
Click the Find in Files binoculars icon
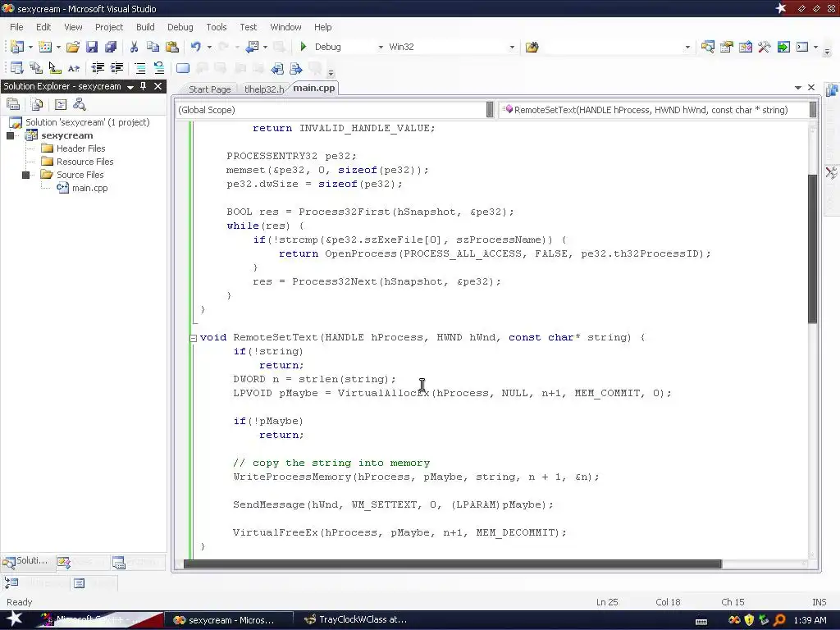pos(532,47)
